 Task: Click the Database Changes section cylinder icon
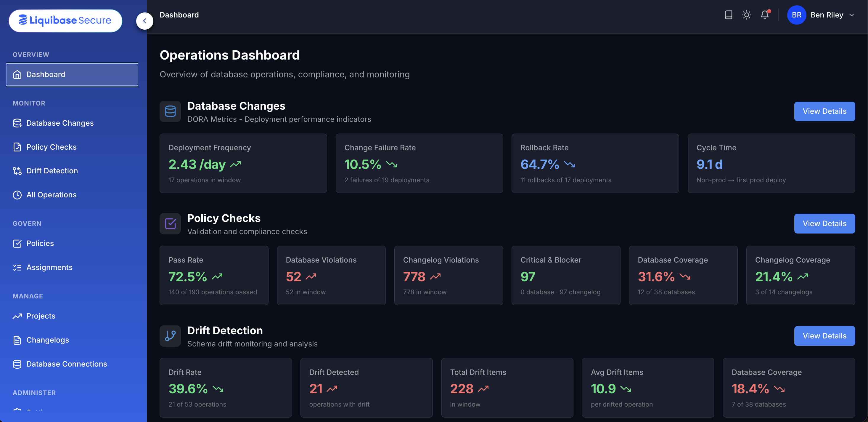[x=170, y=111]
